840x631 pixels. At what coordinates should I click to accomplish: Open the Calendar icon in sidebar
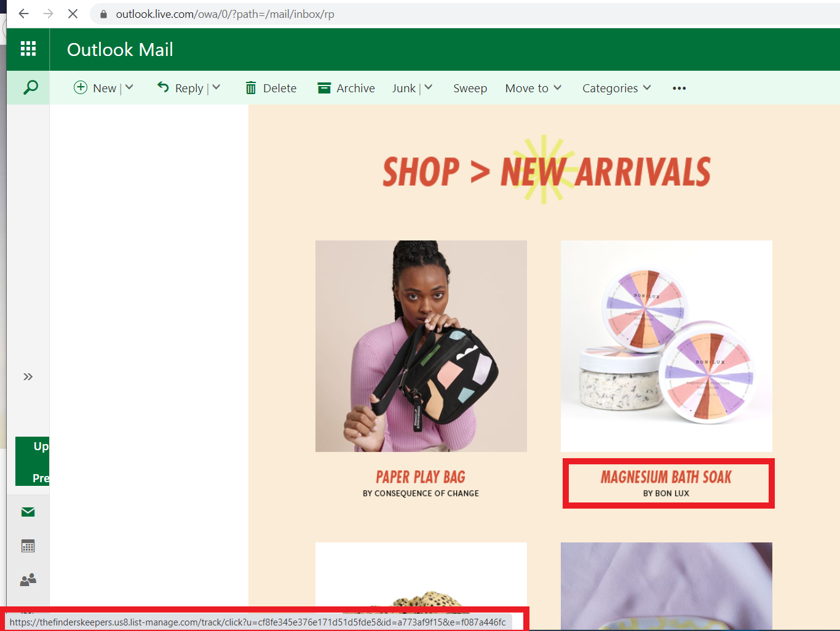(x=28, y=546)
